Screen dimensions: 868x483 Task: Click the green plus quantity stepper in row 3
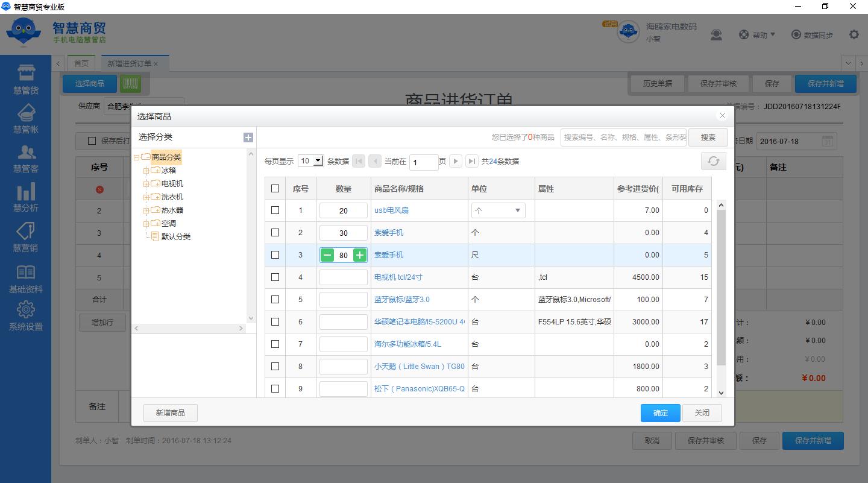pyautogui.click(x=360, y=255)
